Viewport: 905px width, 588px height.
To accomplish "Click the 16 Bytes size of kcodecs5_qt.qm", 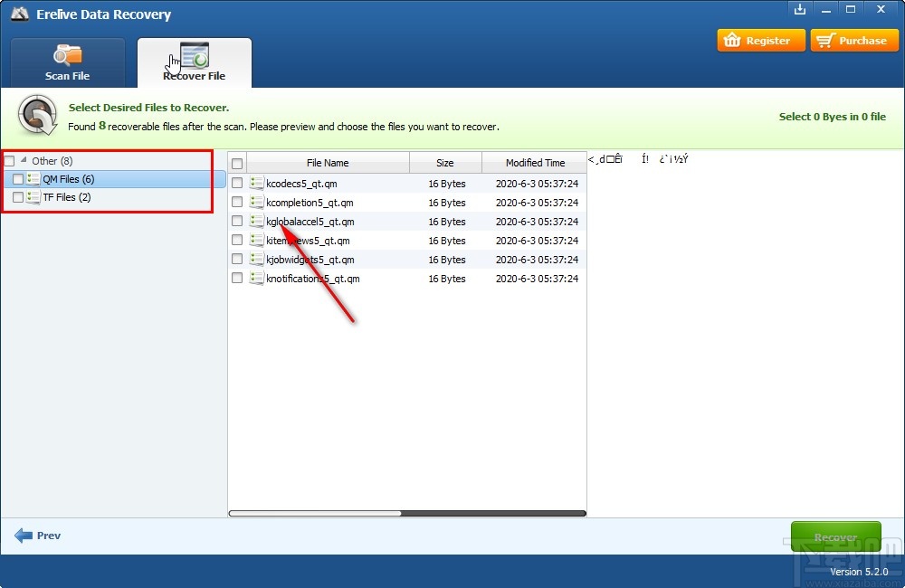I will pos(447,184).
